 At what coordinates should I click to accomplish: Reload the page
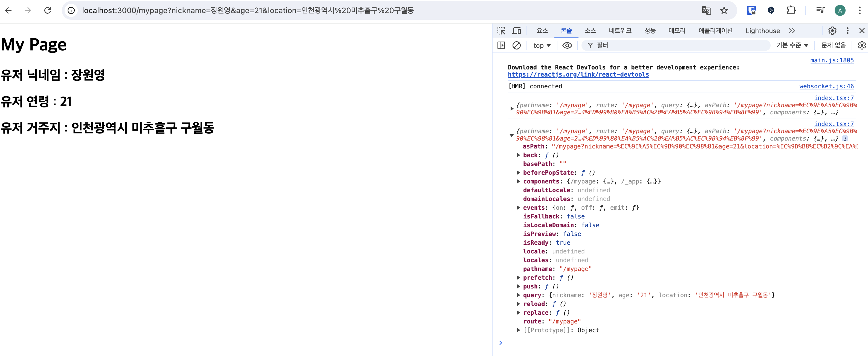tap(48, 10)
